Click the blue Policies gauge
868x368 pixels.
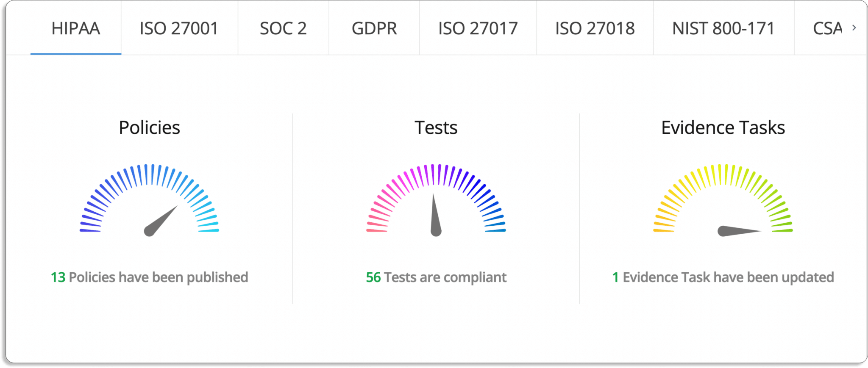(149, 200)
